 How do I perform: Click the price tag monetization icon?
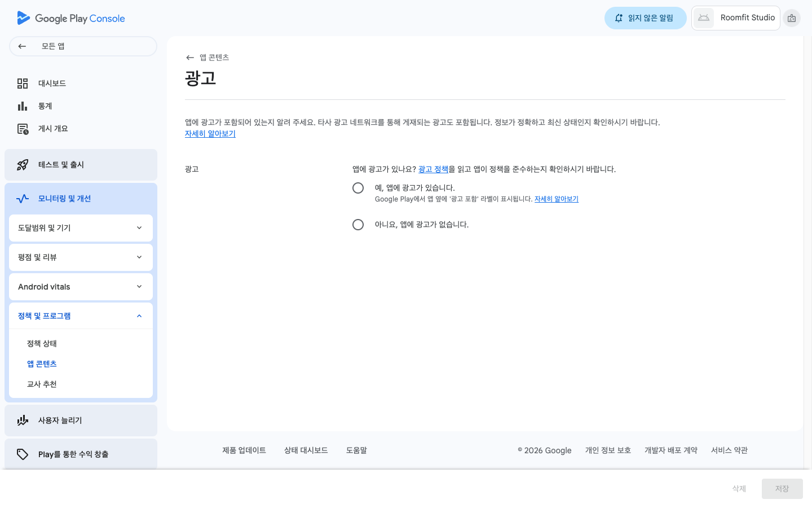[23, 454]
